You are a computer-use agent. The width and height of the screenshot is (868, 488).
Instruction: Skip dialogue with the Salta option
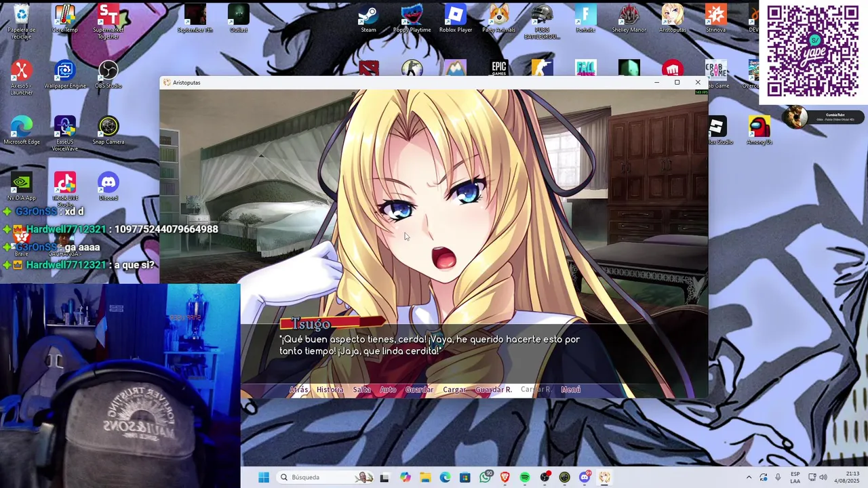pos(361,390)
